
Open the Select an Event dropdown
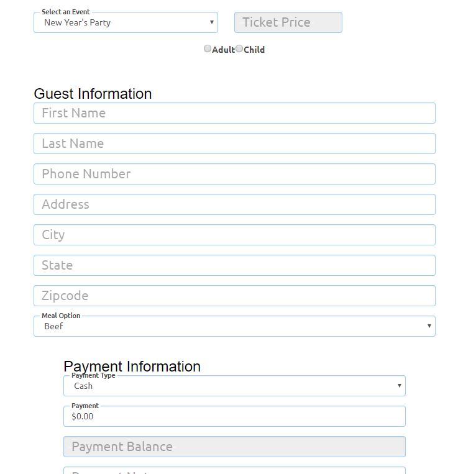[x=126, y=22]
